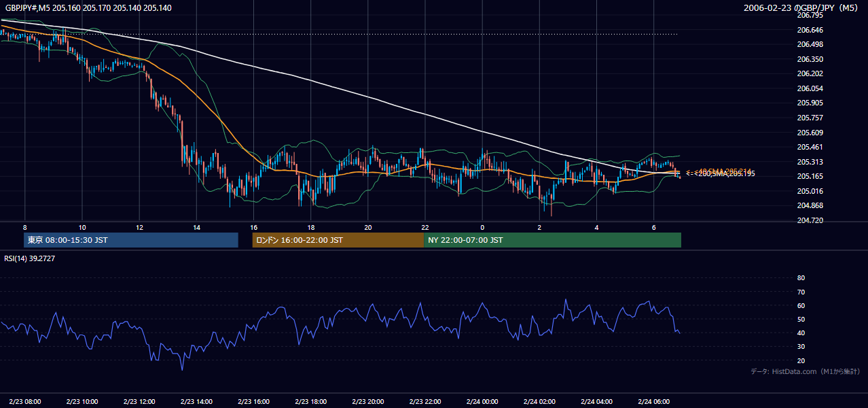
Task: Click price axis label 205.165
Action: click(x=810, y=177)
